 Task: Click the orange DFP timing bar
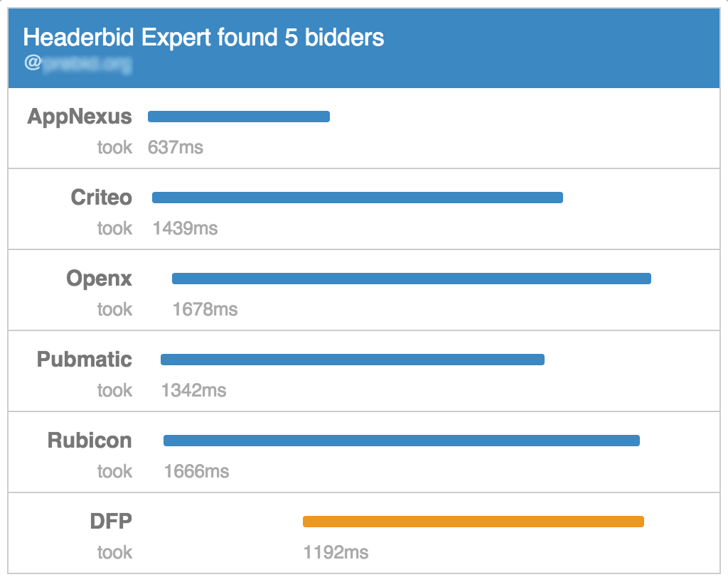point(473,520)
